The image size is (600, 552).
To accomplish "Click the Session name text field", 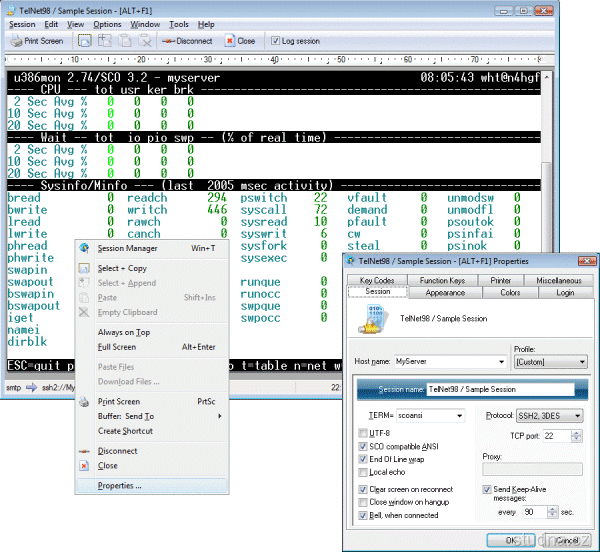I will (x=502, y=390).
